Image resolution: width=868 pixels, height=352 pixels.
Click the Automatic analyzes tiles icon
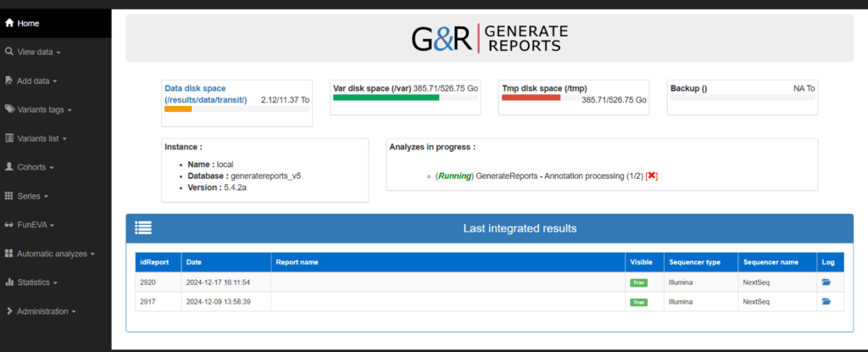pyautogui.click(x=8, y=254)
